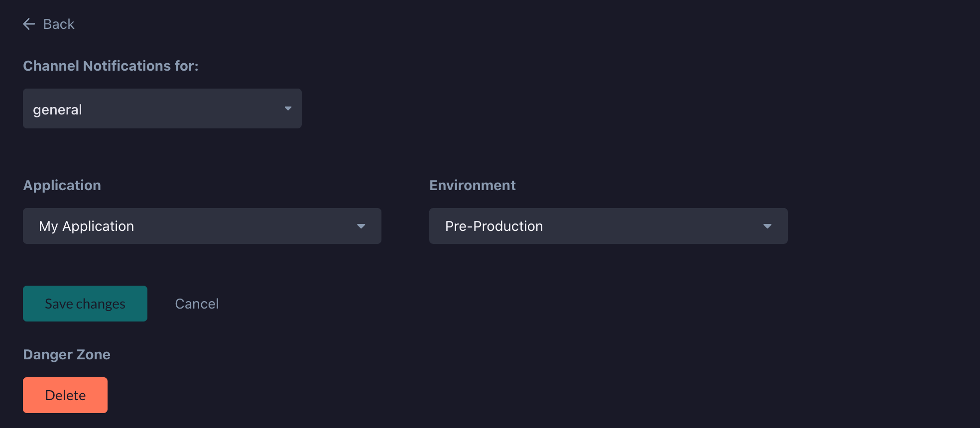Save the notification settings
Screen dimensions: 980x428
[x=85, y=304]
